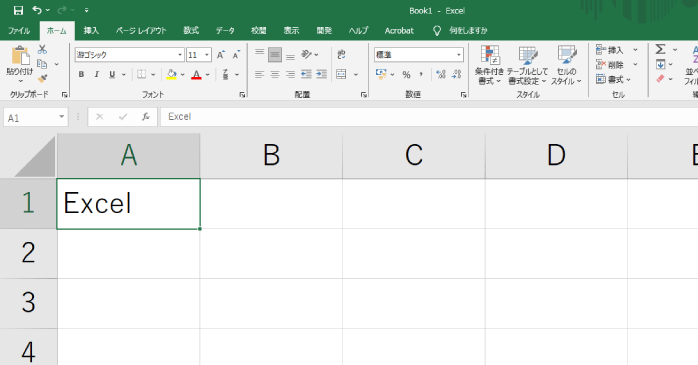The image size is (698, 365).
Task: Open 書式 menu in cells group
Action: pos(614,80)
